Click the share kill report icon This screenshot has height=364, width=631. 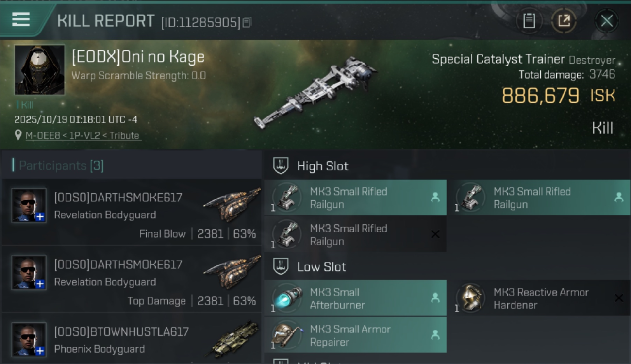coord(564,21)
